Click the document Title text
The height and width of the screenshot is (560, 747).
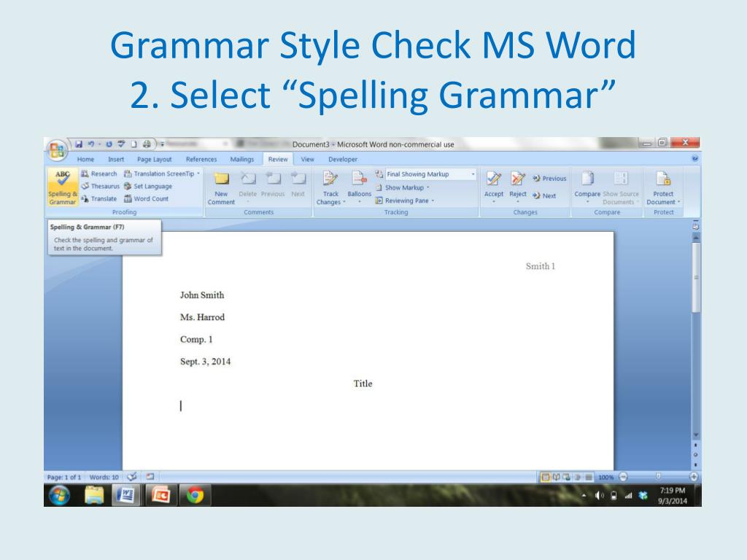point(363,384)
